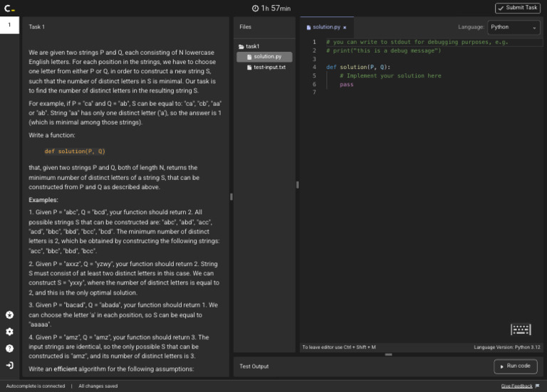
Task: Select task number 1 in left sidebar
Action: click(10, 26)
